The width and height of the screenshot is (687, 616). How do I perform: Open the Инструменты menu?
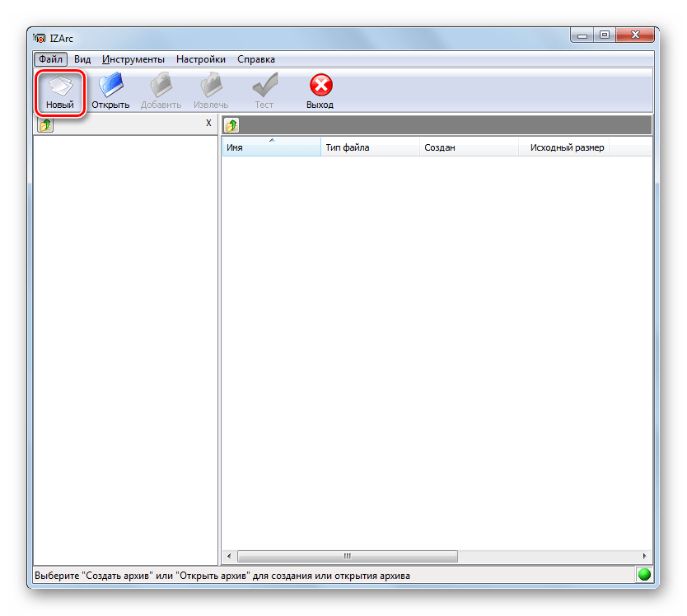(x=133, y=59)
